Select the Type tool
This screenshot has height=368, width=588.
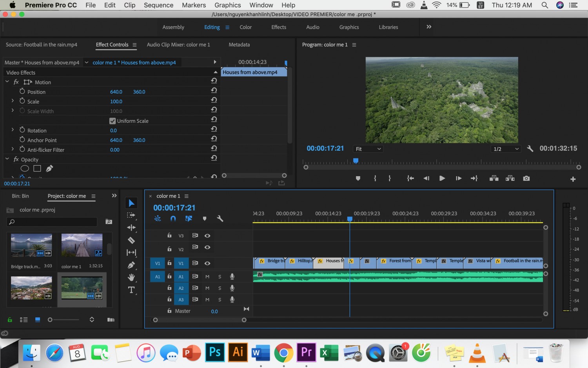(131, 290)
